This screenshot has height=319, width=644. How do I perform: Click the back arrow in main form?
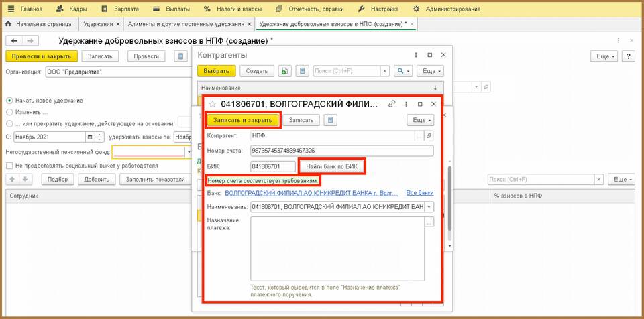point(14,41)
